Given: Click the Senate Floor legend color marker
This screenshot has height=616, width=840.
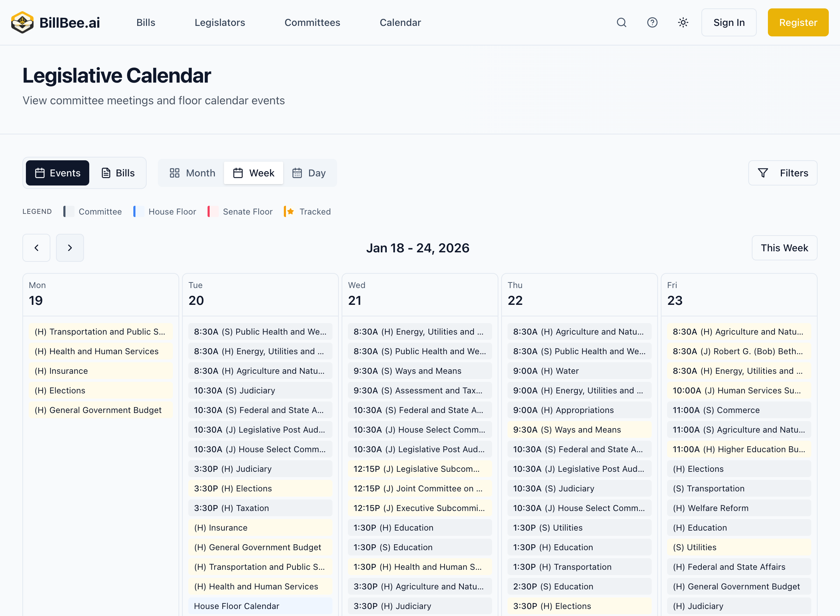Looking at the screenshot, I should click(x=213, y=211).
